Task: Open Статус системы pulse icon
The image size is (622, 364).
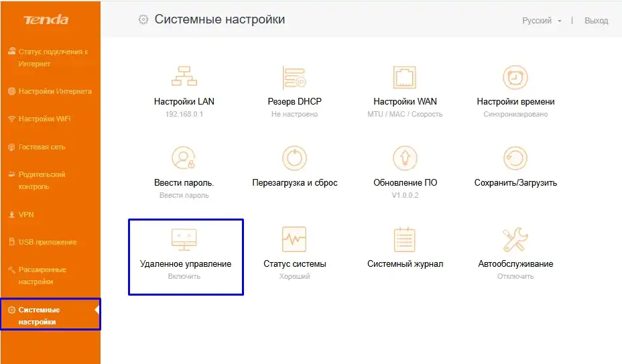Action: tap(294, 239)
